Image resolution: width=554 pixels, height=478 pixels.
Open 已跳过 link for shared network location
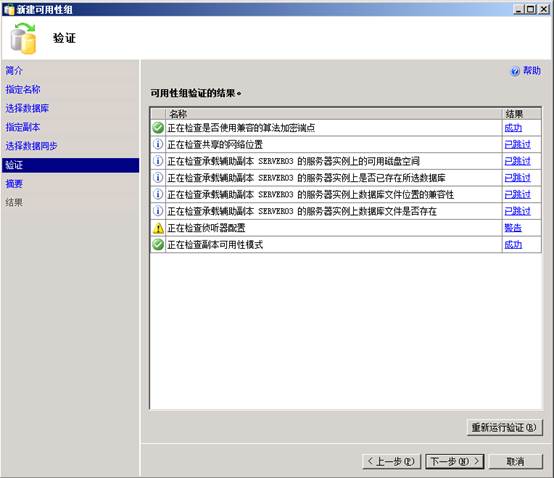(x=518, y=144)
